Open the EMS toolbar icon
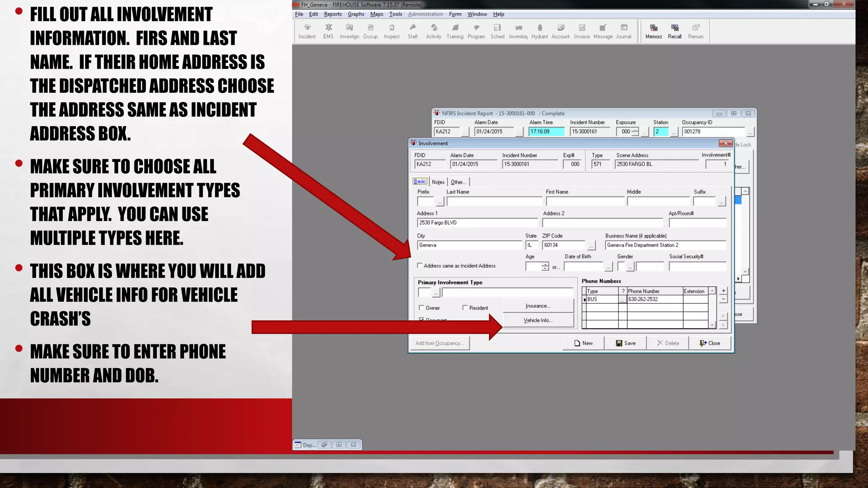This screenshot has height=488, width=868. (x=328, y=31)
